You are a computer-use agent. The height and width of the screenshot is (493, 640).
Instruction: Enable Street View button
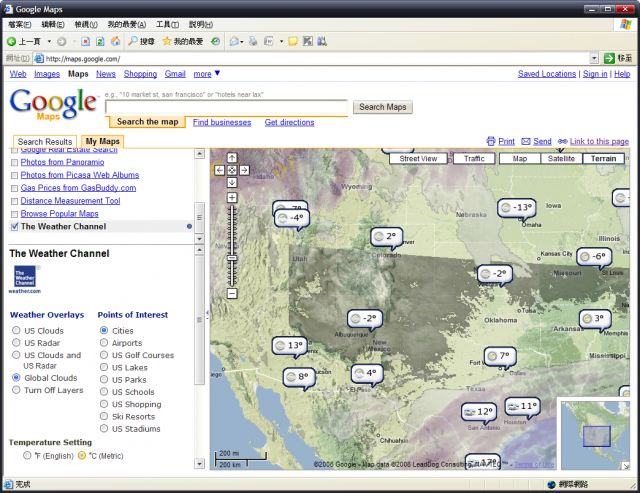click(418, 159)
